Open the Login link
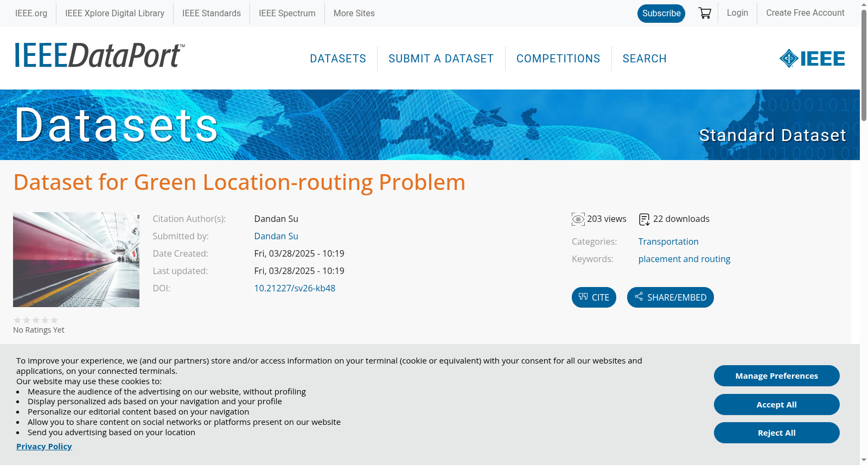The image size is (868, 465). point(737,12)
